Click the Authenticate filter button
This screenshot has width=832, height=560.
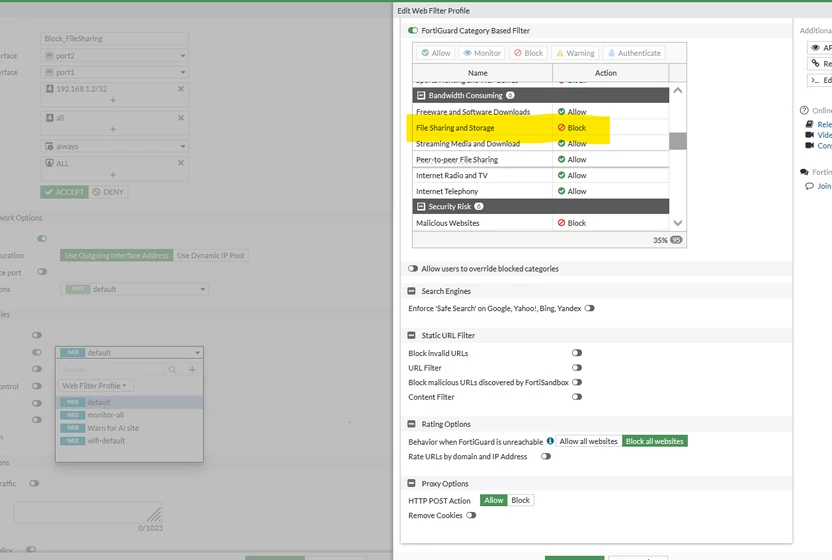click(634, 53)
